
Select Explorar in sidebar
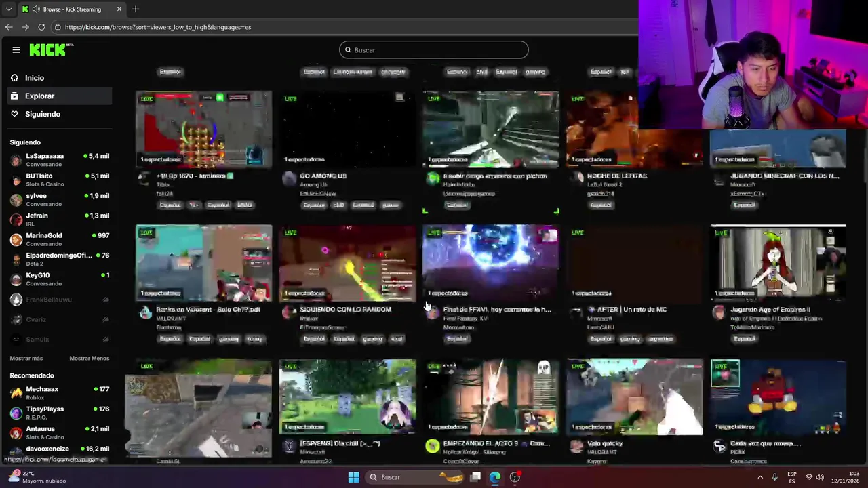(60, 96)
